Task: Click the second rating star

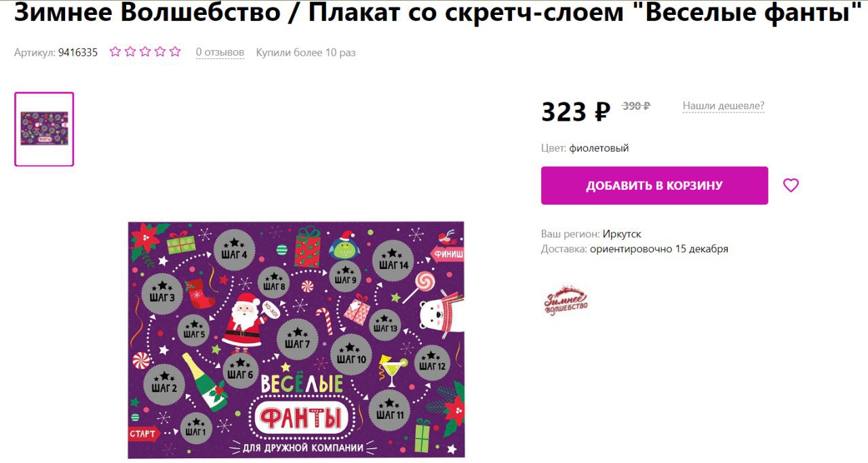Action: (130, 52)
